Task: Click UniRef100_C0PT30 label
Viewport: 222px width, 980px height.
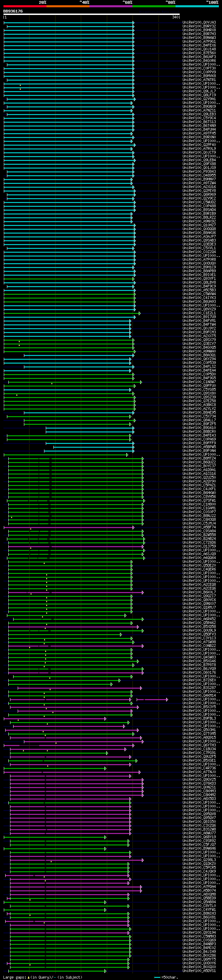Action: (199, 68)
